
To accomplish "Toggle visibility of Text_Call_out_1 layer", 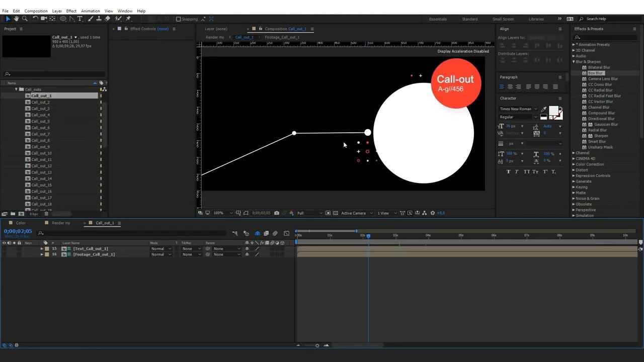I will tap(4, 248).
